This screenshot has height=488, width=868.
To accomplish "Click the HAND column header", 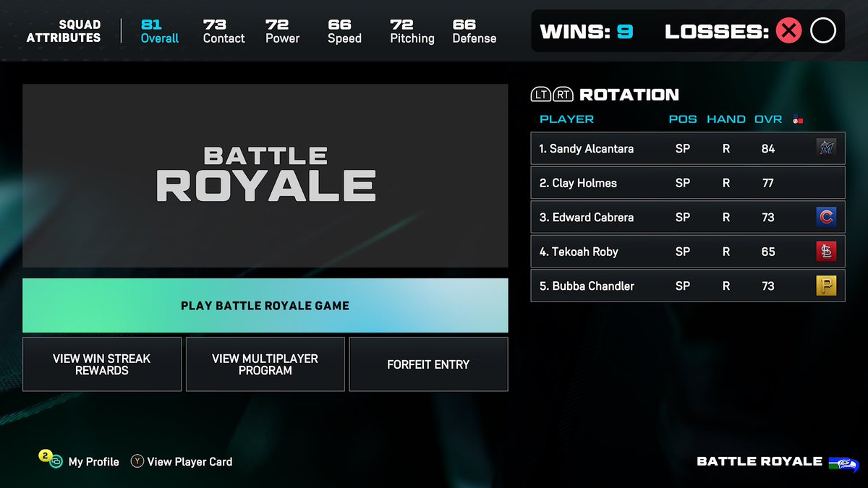I will pos(726,119).
